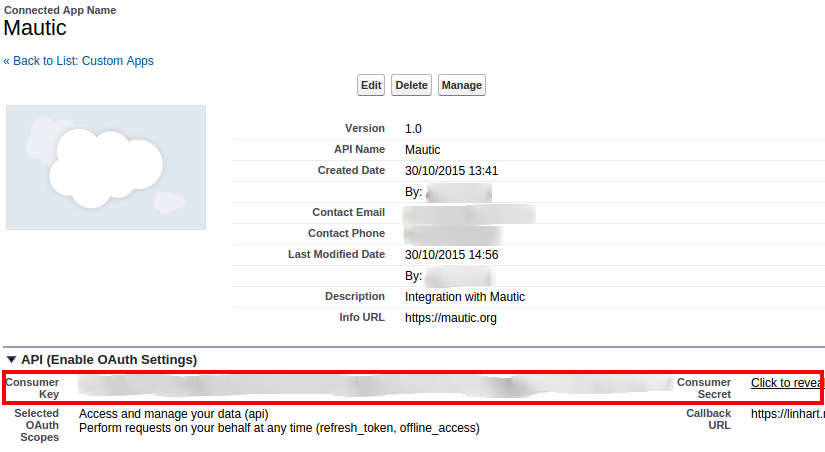
Task: Open the Manage button
Action: 461,86
